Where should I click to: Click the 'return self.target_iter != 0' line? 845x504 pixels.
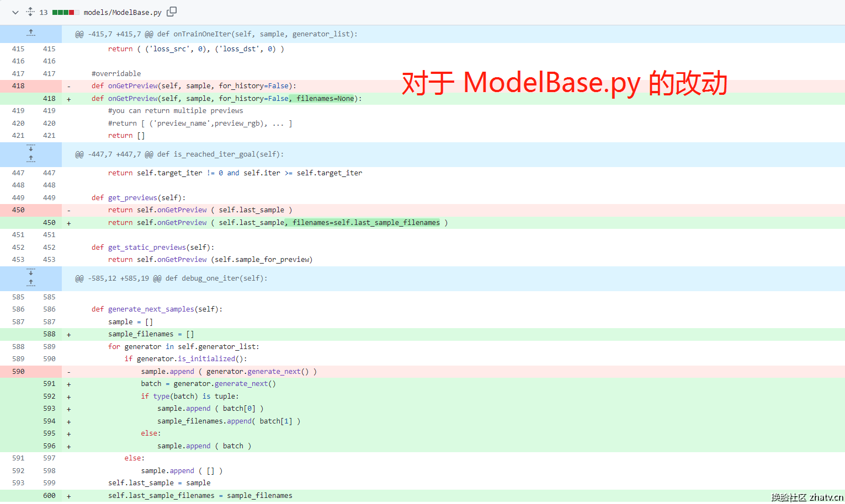235,173
